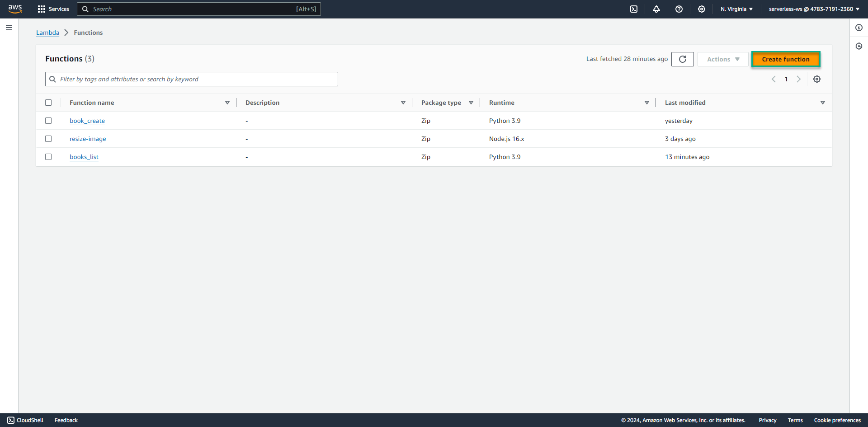Click 'Last fetched 28 minutes ago' text
This screenshot has width=868, height=427.
(627, 59)
